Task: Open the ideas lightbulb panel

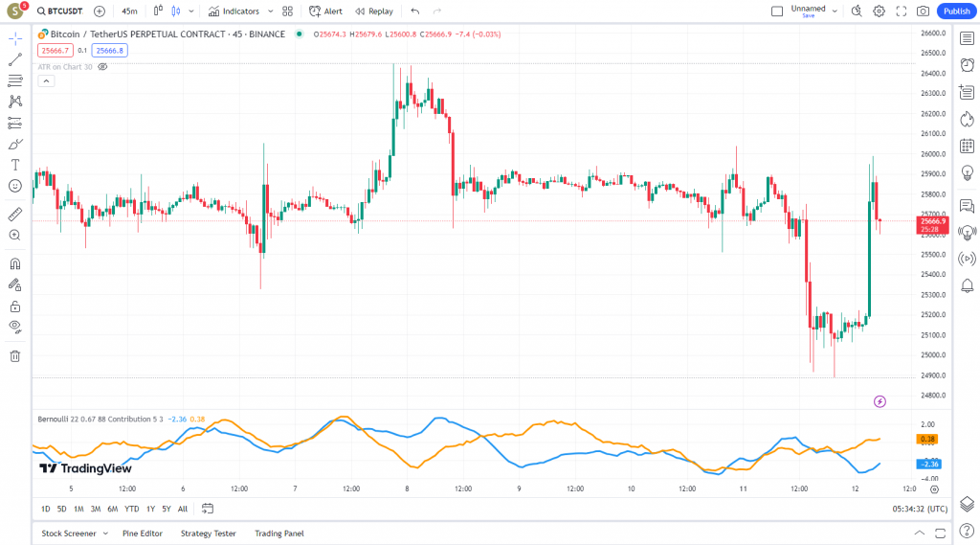Action: [967, 173]
